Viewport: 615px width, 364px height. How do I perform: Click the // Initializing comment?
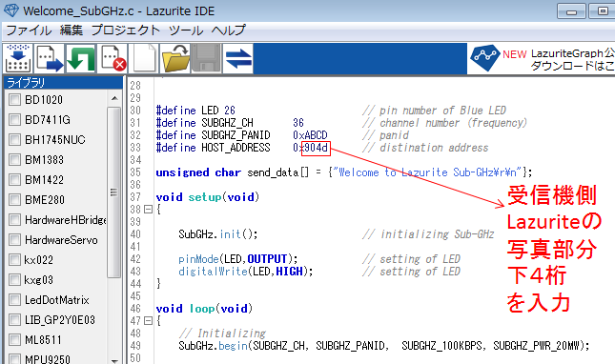pyautogui.click(x=222, y=334)
